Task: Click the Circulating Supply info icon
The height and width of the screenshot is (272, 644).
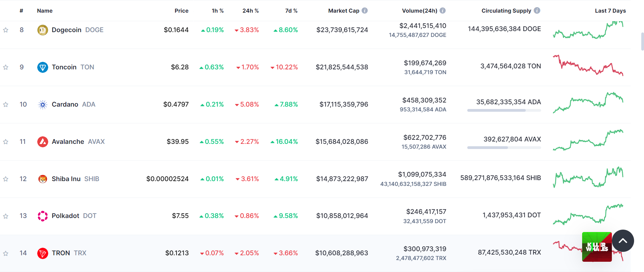Action: [x=537, y=11]
